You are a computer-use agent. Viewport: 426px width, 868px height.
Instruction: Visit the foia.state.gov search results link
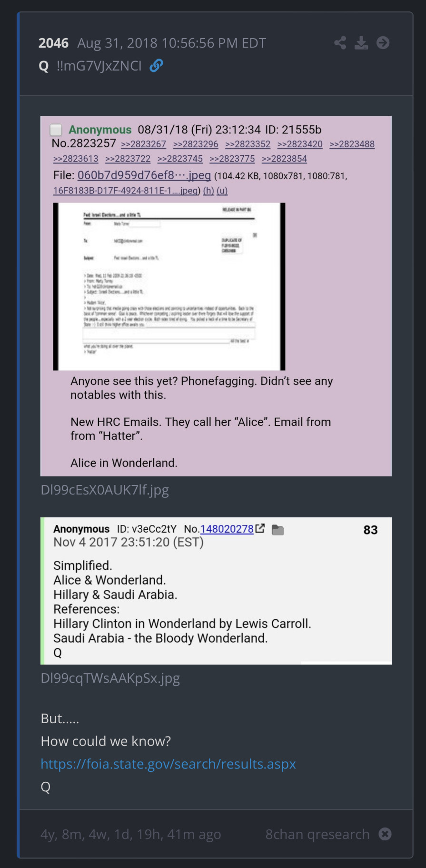(168, 764)
